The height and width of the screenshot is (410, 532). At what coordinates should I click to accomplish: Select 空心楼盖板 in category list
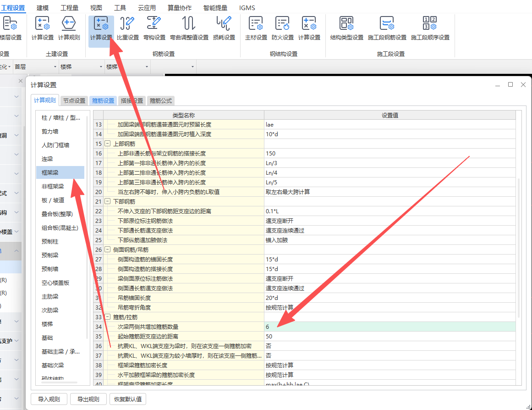[x=61, y=283]
